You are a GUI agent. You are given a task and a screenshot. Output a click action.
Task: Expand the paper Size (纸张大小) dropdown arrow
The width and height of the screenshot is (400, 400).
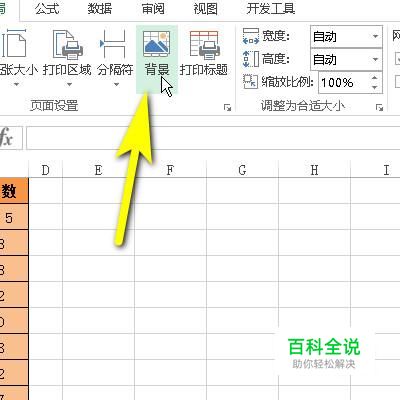(x=16, y=85)
